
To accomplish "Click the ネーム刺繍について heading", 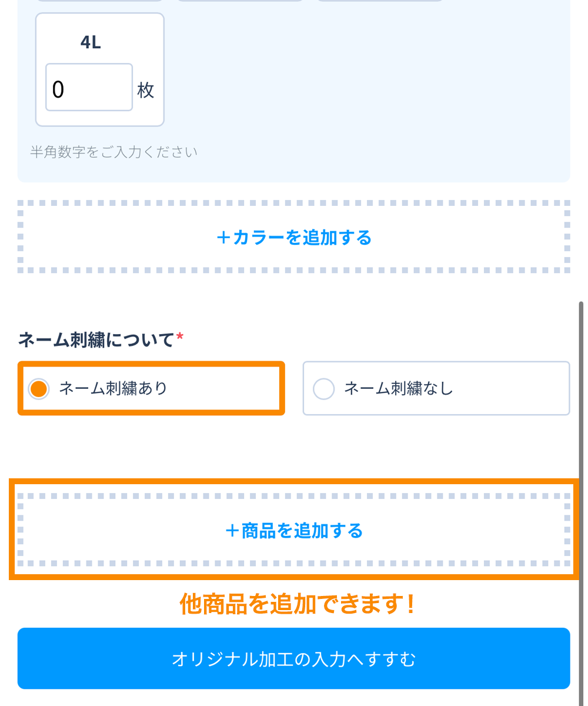I will 96,340.
